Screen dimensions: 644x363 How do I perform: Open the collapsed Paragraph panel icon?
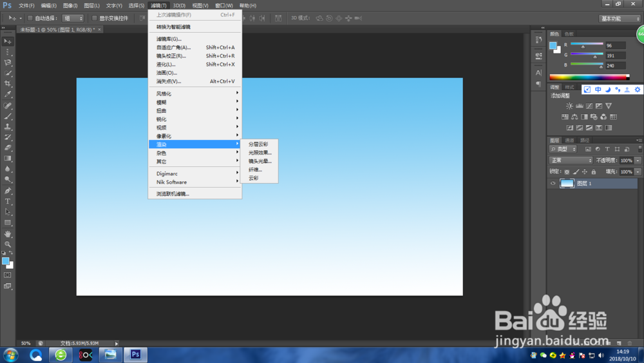[x=538, y=84]
